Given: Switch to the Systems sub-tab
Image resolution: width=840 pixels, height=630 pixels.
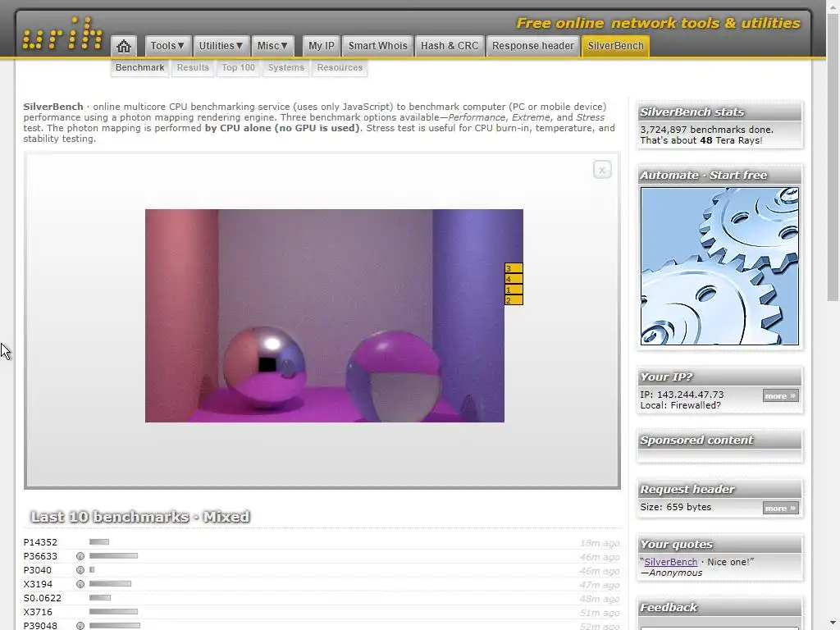Looking at the screenshot, I should click(286, 68).
